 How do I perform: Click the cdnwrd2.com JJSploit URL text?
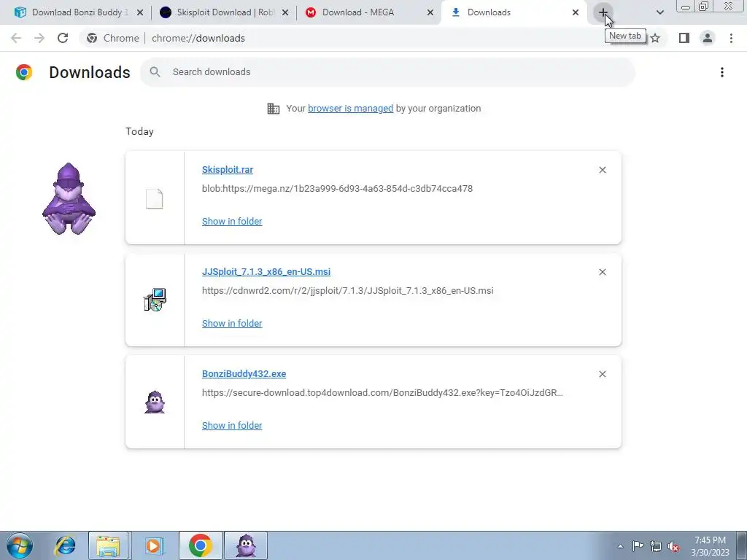coord(348,290)
